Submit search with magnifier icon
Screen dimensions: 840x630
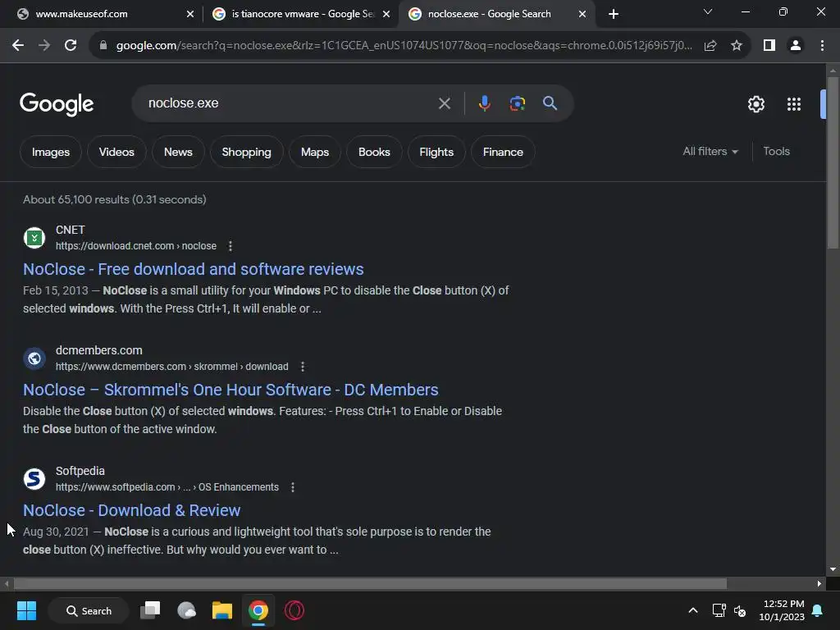pyautogui.click(x=550, y=103)
